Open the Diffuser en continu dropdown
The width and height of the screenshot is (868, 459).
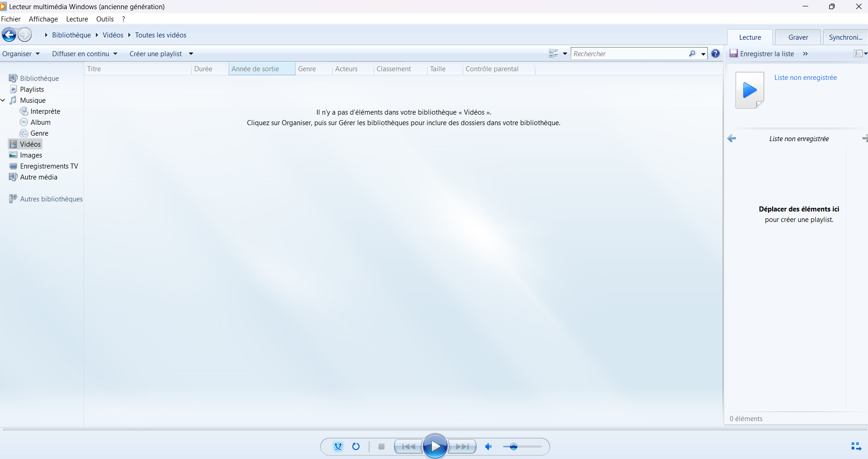[84, 53]
